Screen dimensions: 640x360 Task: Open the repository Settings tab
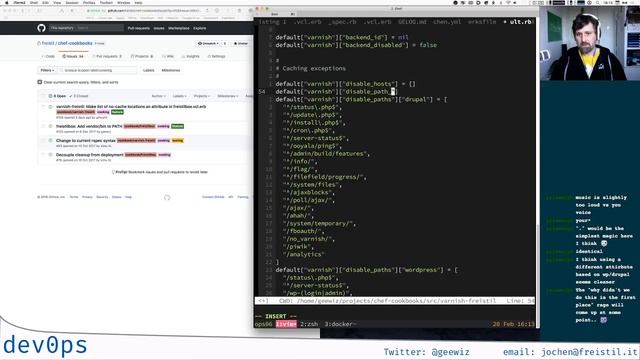tap(216, 56)
